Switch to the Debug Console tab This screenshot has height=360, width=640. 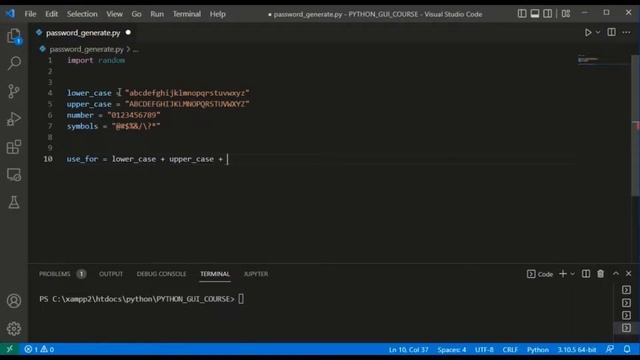(x=161, y=274)
